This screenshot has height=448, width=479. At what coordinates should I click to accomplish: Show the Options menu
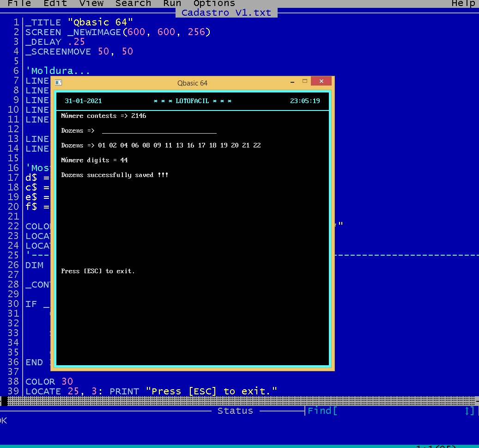(x=214, y=4)
